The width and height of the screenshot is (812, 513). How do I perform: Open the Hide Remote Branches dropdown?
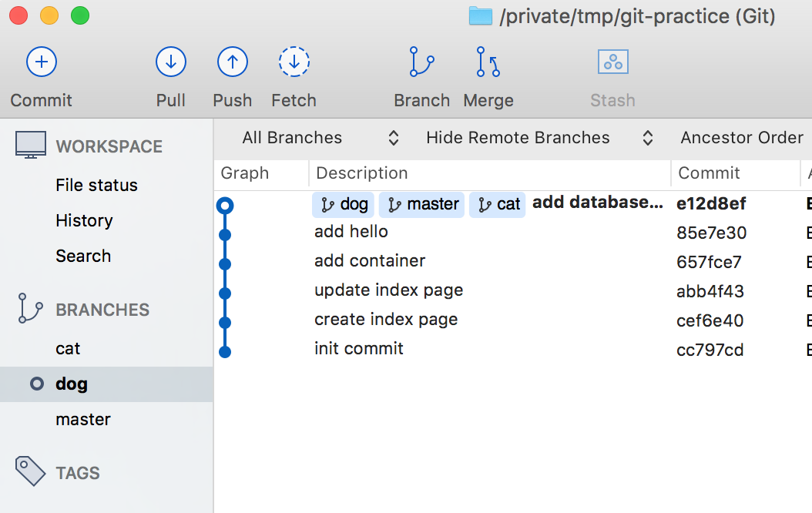click(x=539, y=138)
